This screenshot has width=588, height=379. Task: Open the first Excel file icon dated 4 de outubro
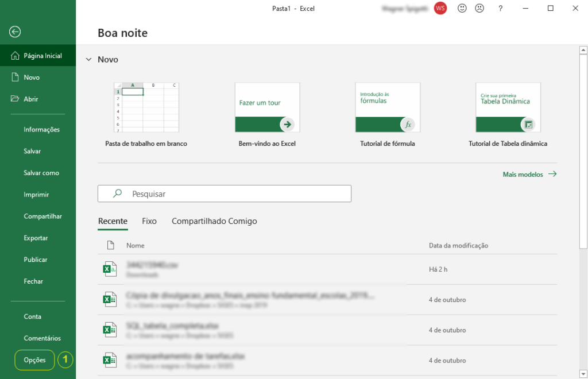[110, 299]
